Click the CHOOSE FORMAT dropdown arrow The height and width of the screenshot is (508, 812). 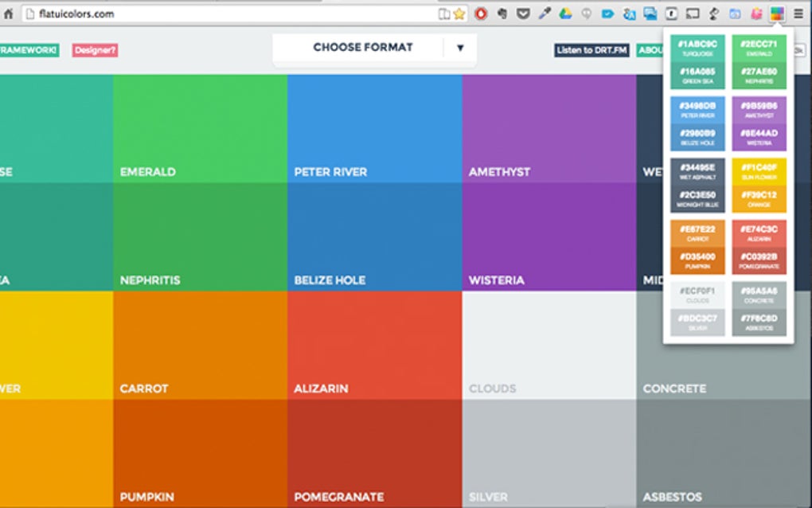pos(459,48)
